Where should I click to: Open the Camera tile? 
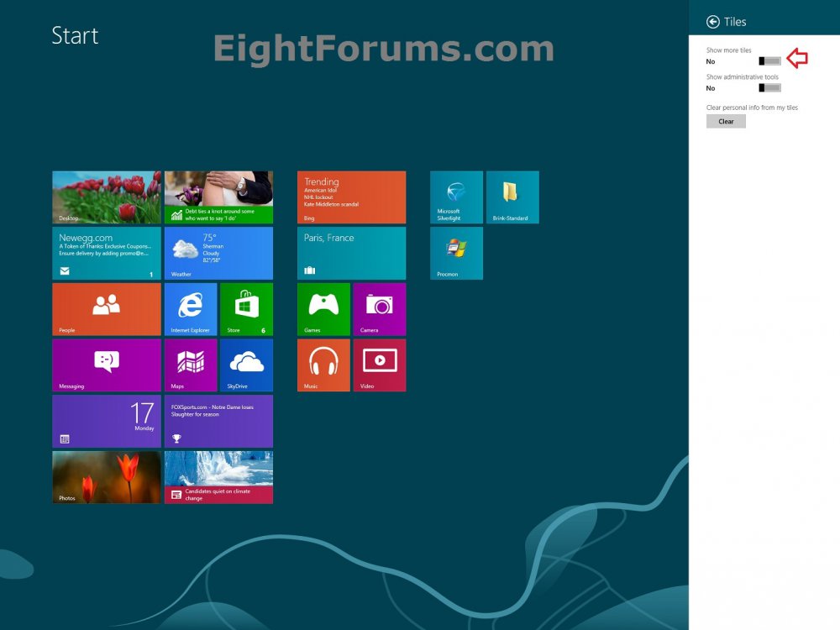(379, 309)
